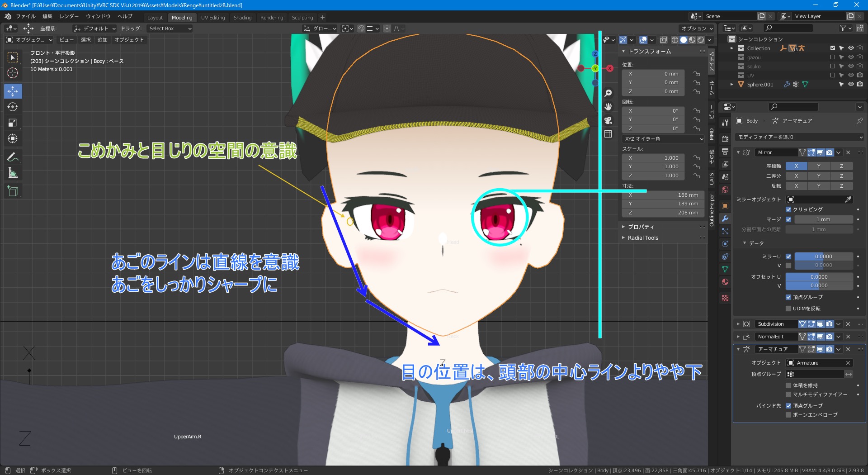Open the viewport オブジェクト menu
Viewport: 868px width, 475px height.
pos(129,40)
